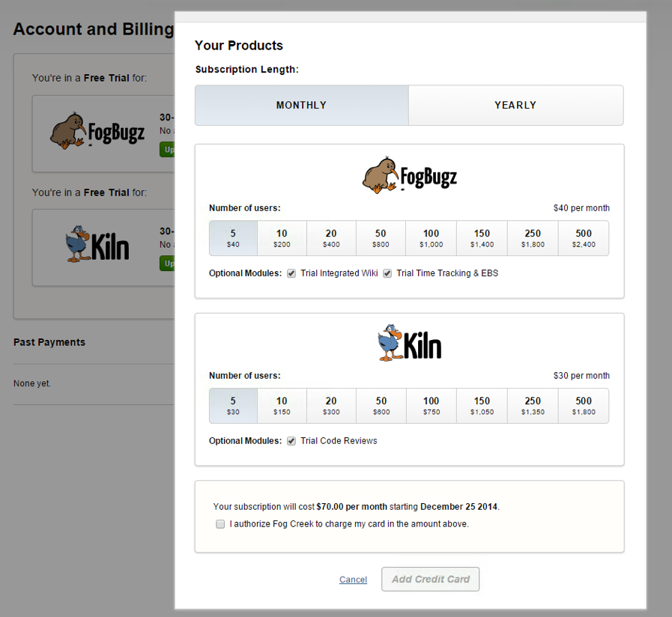The width and height of the screenshot is (672, 617).
Task: Click the '$40 per month' FogBugz price
Action: point(581,208)
